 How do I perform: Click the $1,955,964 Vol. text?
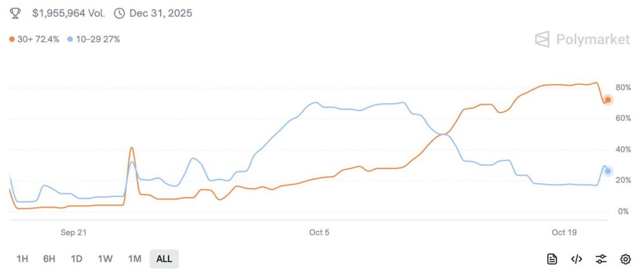click(68, 13)
